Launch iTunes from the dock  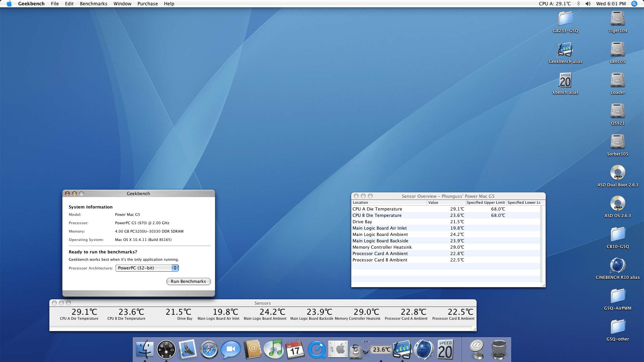[274, 350]
